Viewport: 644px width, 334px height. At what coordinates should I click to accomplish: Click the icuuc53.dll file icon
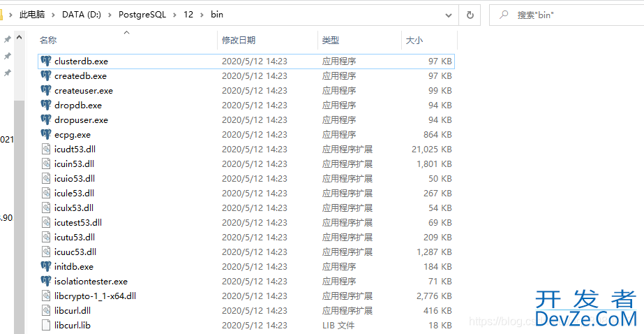pos(46,252)
